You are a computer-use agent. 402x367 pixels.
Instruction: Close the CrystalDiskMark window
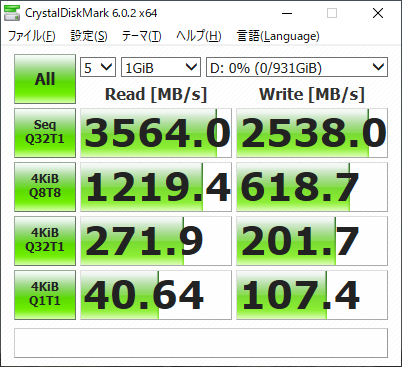point(378,13)
